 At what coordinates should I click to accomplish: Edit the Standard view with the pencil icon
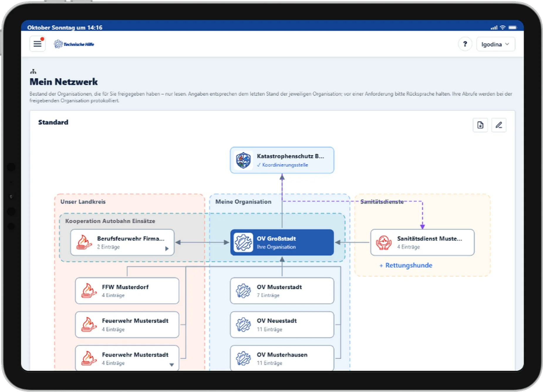tap(499, 125)
